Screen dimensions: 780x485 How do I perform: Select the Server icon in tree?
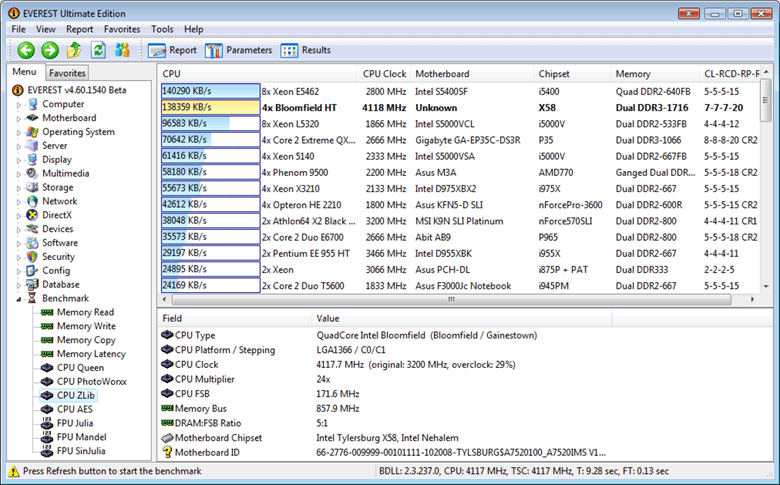pyautogui.click(x=32, y=146)
